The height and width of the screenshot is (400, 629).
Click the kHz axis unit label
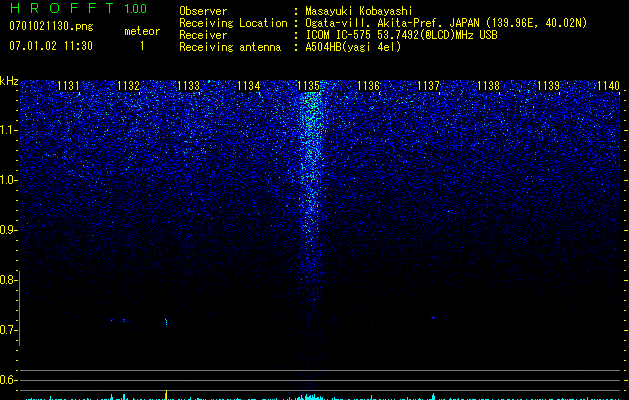(9, 81)
